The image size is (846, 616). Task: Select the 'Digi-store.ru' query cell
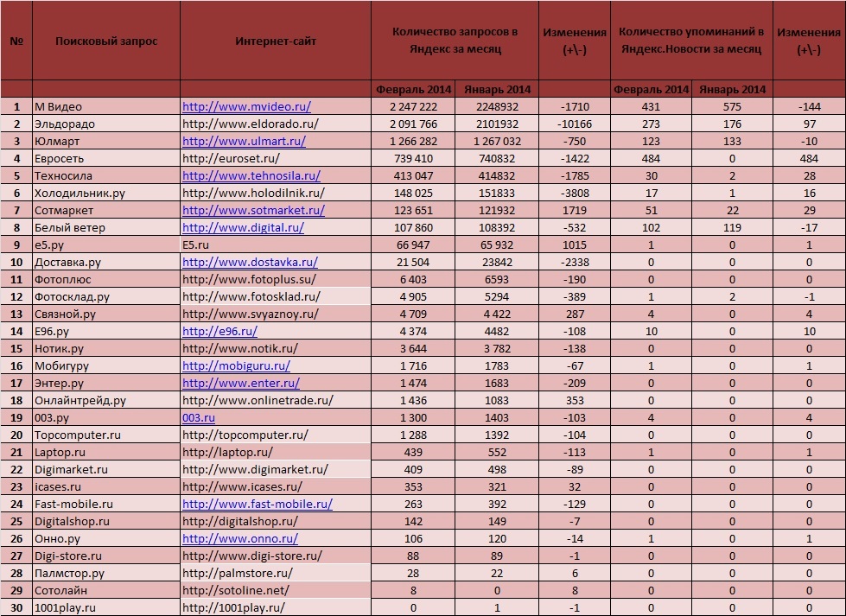coord(106,556)
